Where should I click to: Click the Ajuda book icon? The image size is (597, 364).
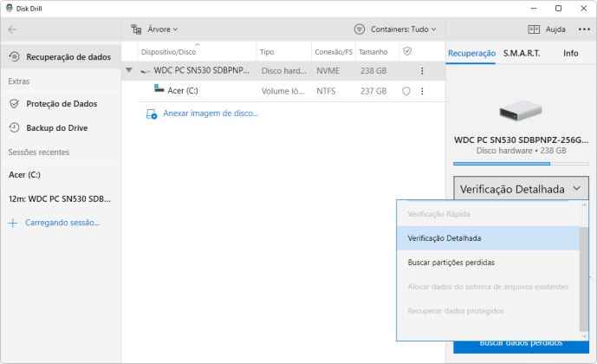pyautogui.click(x=534, y=29)
